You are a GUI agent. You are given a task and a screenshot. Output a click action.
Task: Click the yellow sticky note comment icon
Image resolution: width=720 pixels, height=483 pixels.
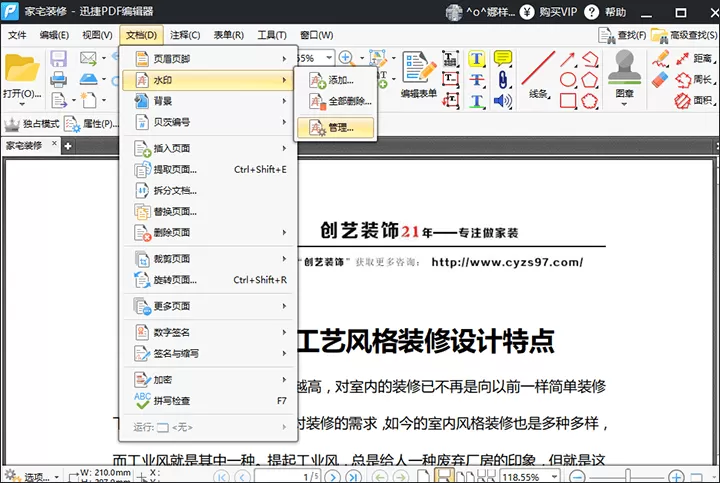tap(503, 58)
